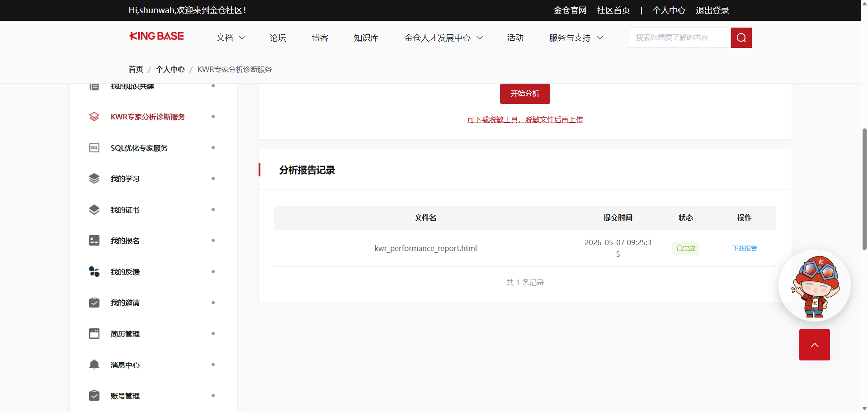This screenshot has width=868, height=412.
Task: Click the 下载报告 link
Action: pos(745,248)
